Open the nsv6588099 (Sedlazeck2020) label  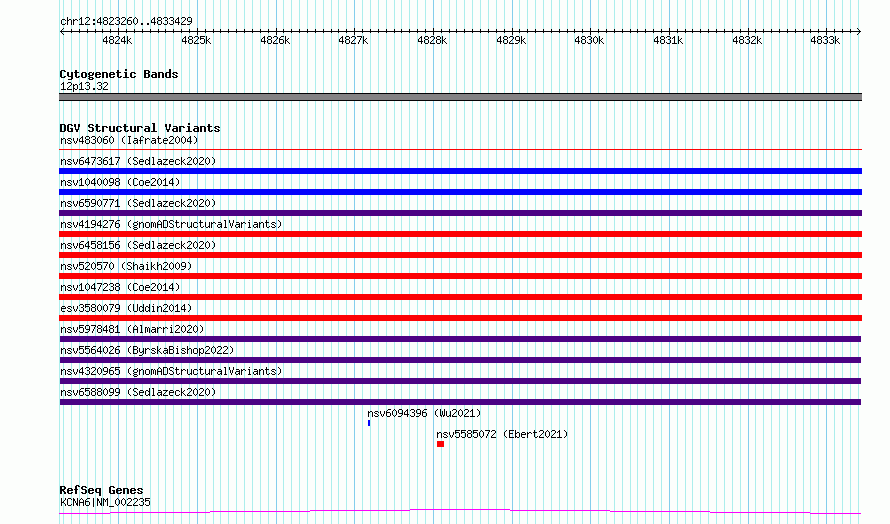(138, 392)
